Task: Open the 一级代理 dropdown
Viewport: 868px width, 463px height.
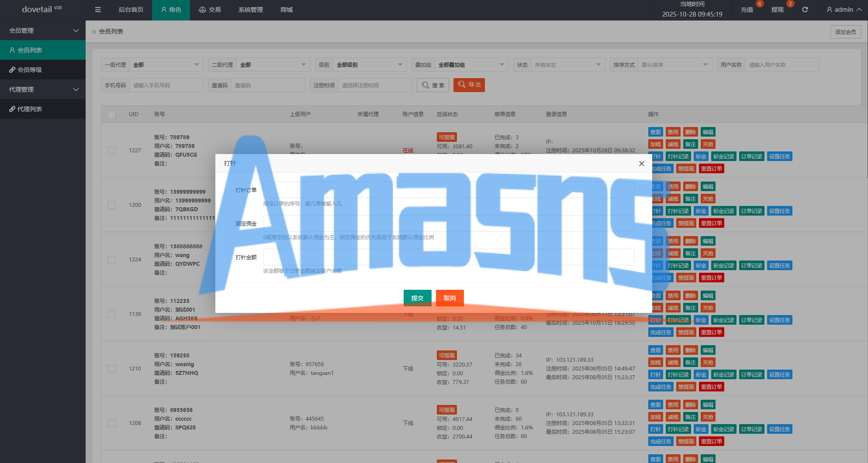Action: (x=166, y=65)
